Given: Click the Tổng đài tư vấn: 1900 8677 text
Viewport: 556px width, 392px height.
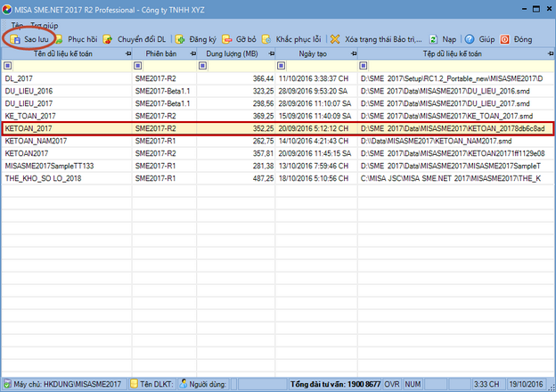Looking at the screenshot, I should pos(335,384).
